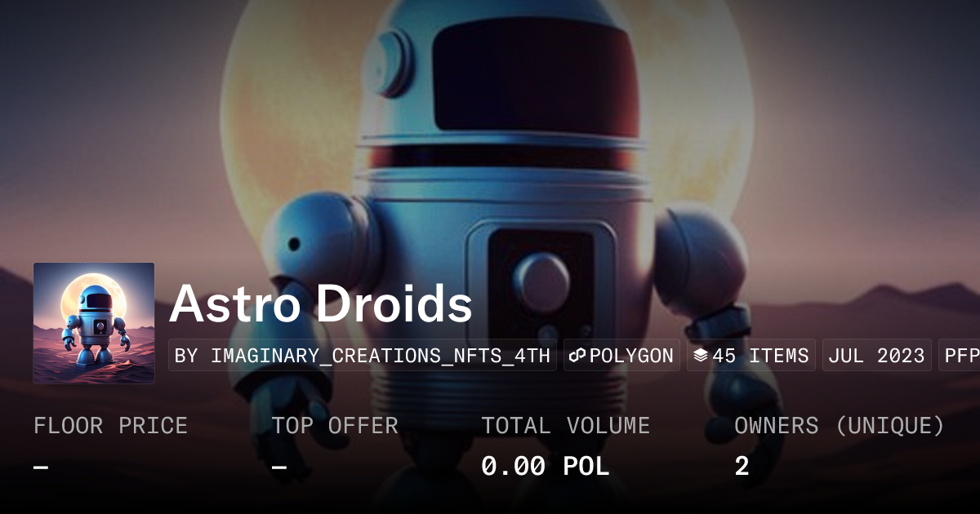This screenshot has height=514, width=980.
Task: Click the TOP OFFER label
Action: pyautogui.click(x=335, y=426)
